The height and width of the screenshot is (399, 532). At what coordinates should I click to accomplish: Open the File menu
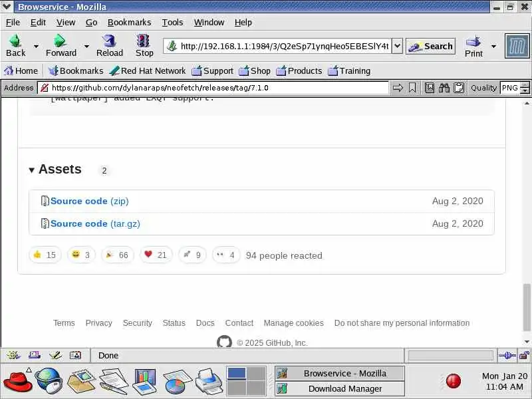(13, 23)
